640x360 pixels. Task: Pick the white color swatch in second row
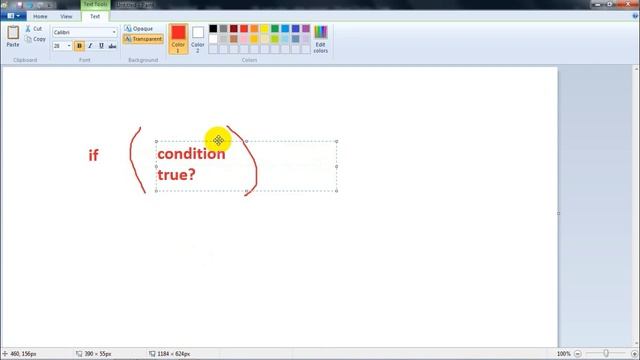[213, 39]
